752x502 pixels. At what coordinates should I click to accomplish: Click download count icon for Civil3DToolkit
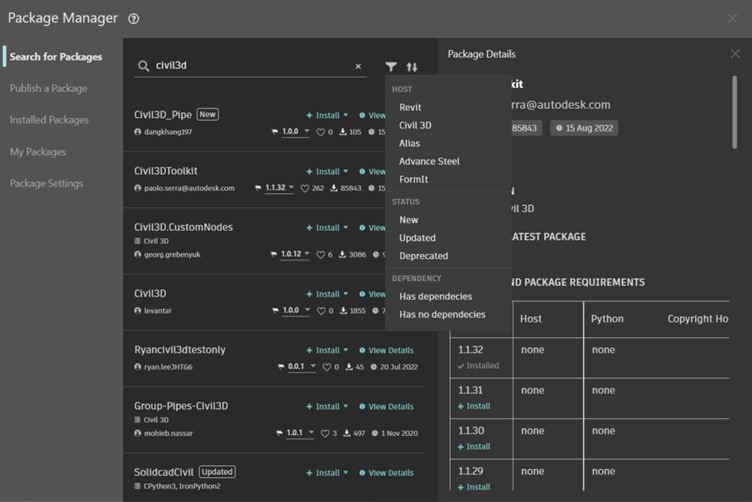click(x=334, y=188)
